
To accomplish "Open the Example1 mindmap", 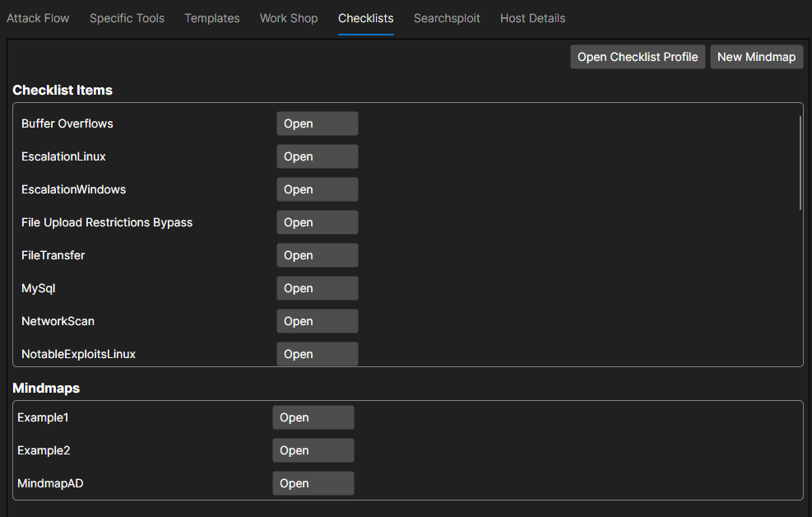I will pos(313,417).
